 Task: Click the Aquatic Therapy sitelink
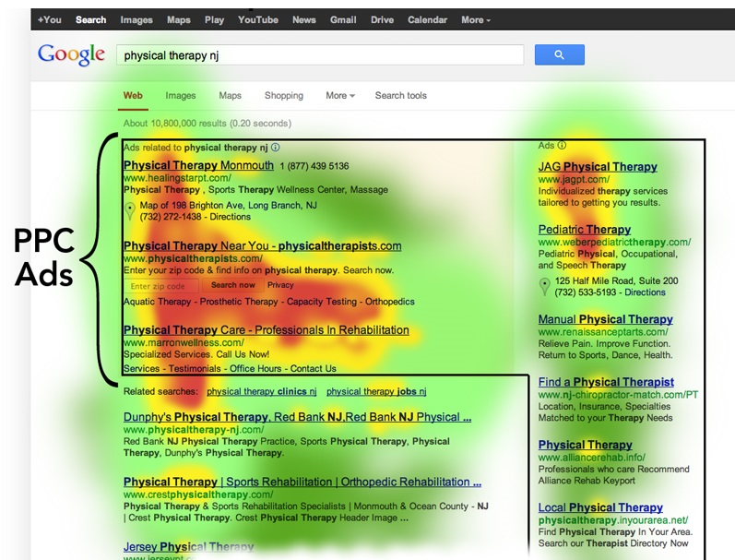coord(157,302)
